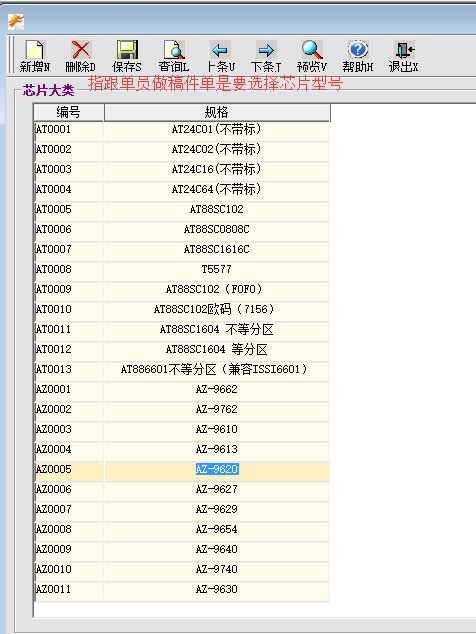The width and height of the screenshot is (476, 634).
Task: Click the 新增N new record icon
Action: (35, 50)
